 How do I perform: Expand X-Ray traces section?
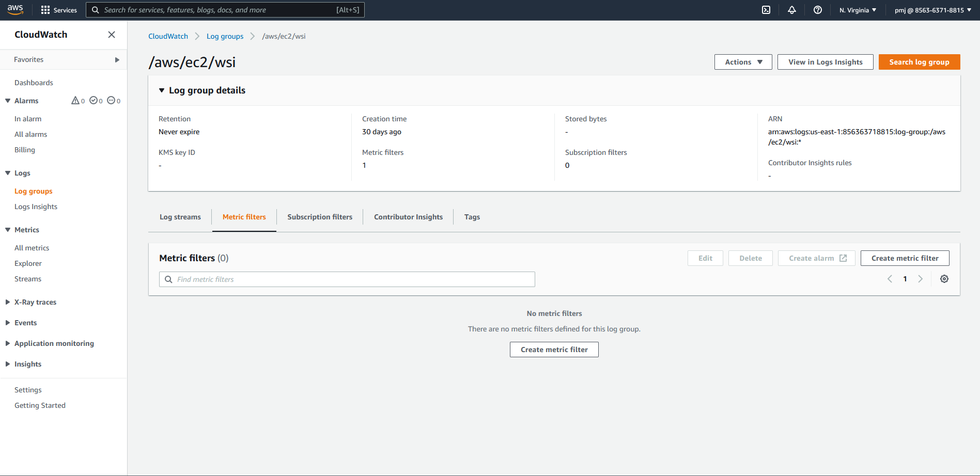(x=8, y=302)
